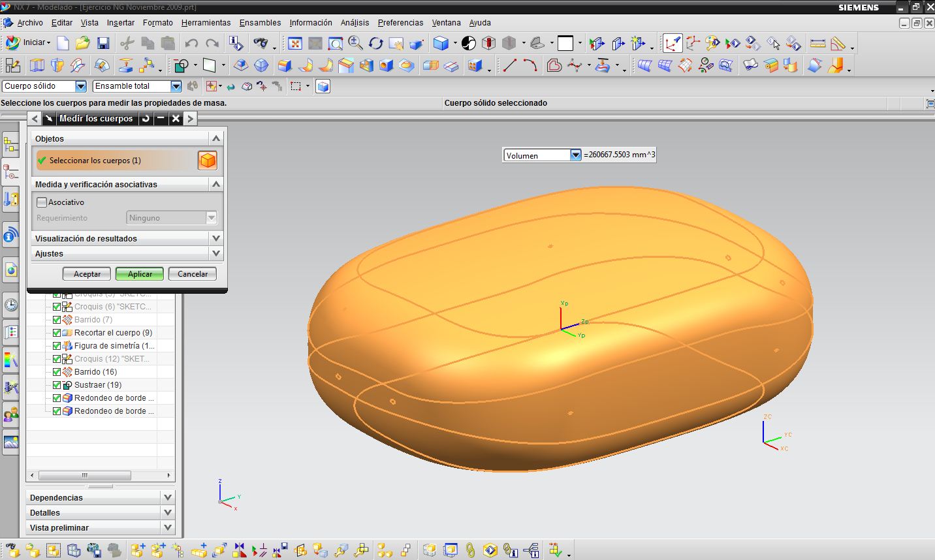Open the Preferencias menu
Screen dimensions: 935x560
pyautogui.click(x=400, y=23)
